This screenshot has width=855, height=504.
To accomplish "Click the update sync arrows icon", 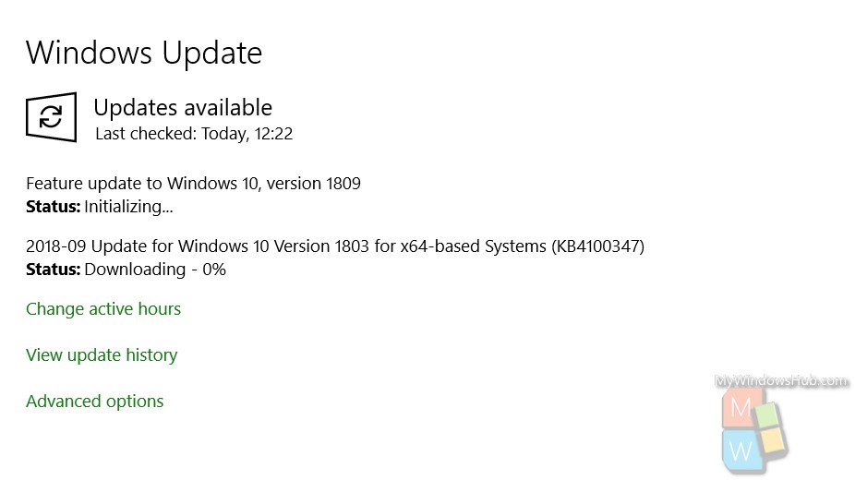I will (52, 117).
